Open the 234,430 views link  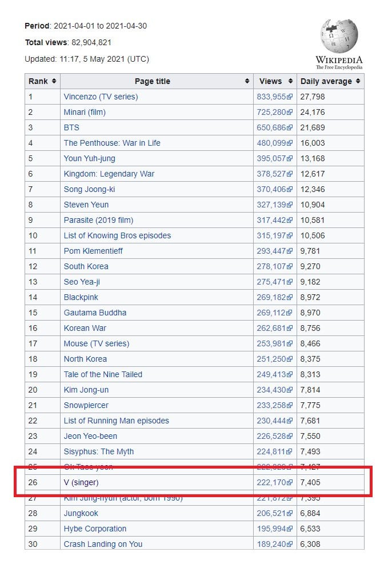pyautogui.click(x=271, y=390)
